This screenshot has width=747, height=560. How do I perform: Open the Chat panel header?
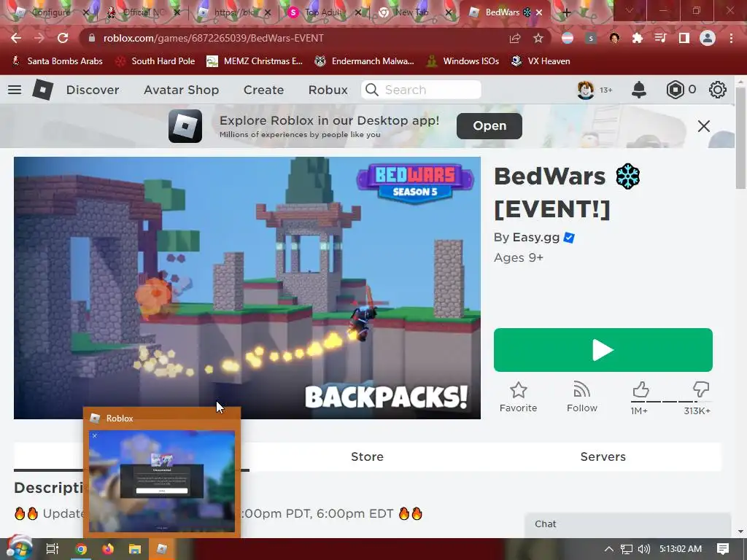pos(627,524)
